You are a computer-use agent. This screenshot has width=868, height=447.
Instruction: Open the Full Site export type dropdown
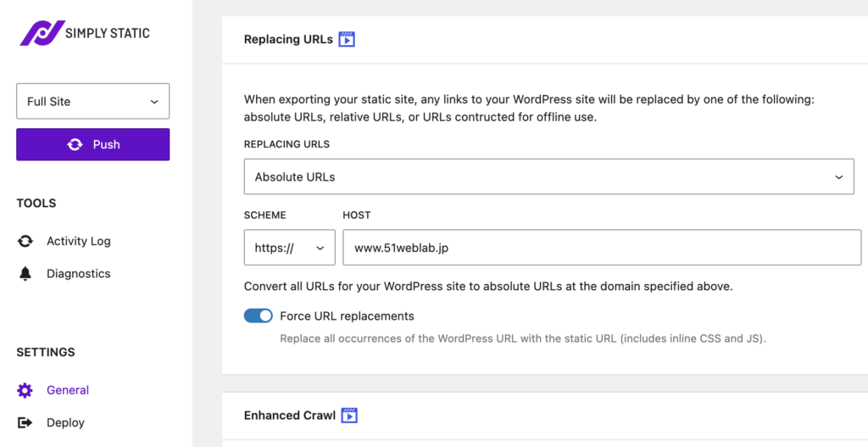pyautogui.click(x=93, y=101)
